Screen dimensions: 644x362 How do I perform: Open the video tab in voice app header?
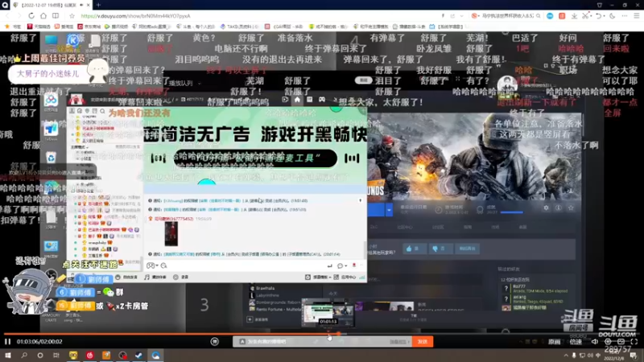click(x=285, y=99)
